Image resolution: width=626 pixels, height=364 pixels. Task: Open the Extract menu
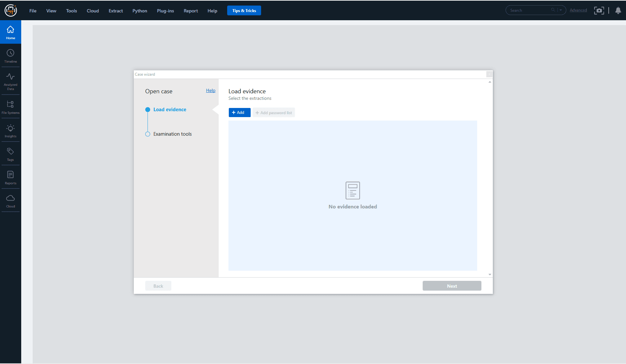pos(116,11)
